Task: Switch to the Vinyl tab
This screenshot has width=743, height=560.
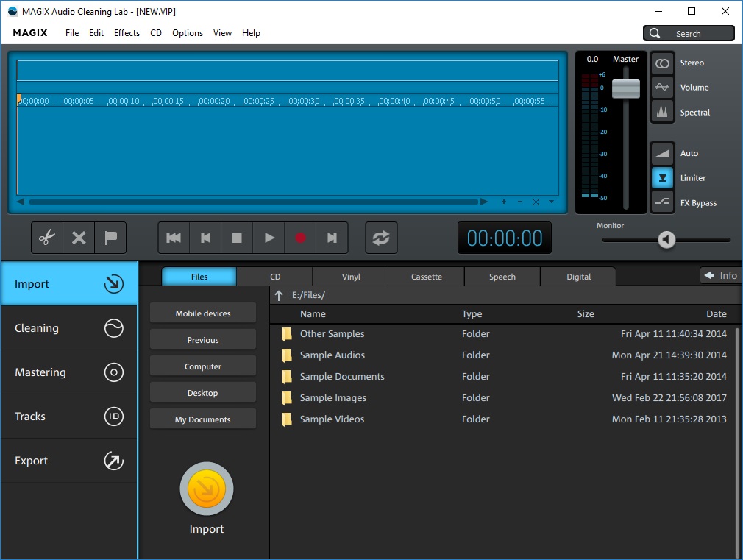Action: pos(349,276)
